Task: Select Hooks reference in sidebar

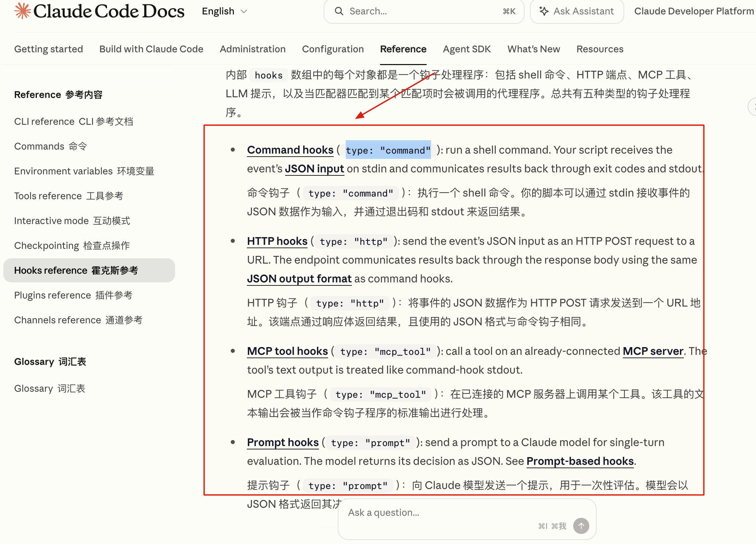Action: click(89, 270)
